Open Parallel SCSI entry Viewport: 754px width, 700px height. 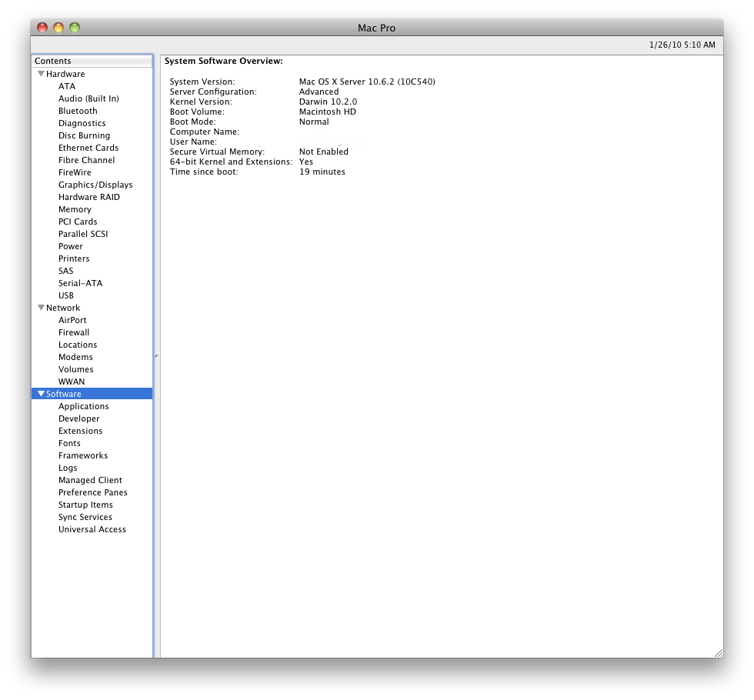point(83,234)
